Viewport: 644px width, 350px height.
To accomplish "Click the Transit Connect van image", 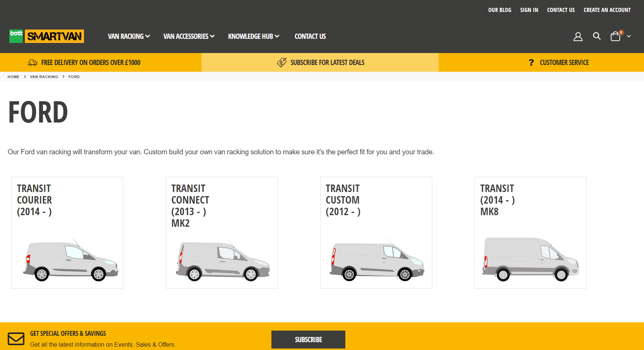I will (x=223, y=261).
